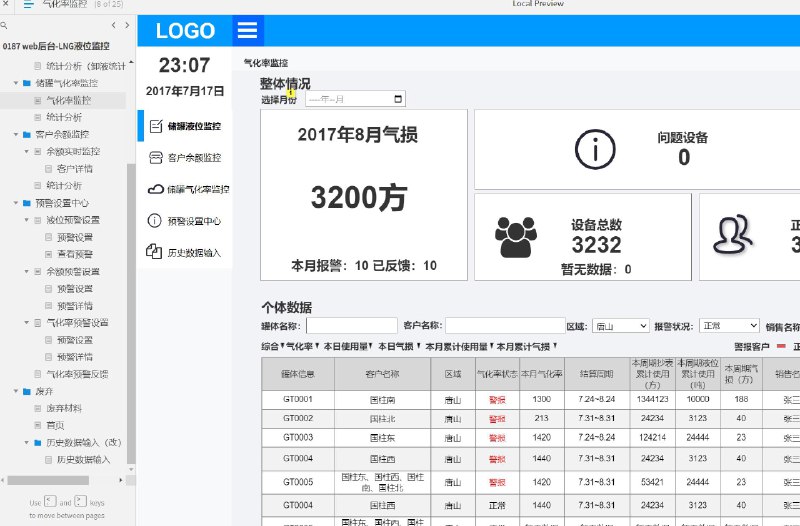
Task: Click the large info circle on 问题设备 card
Action: [595, 149]
